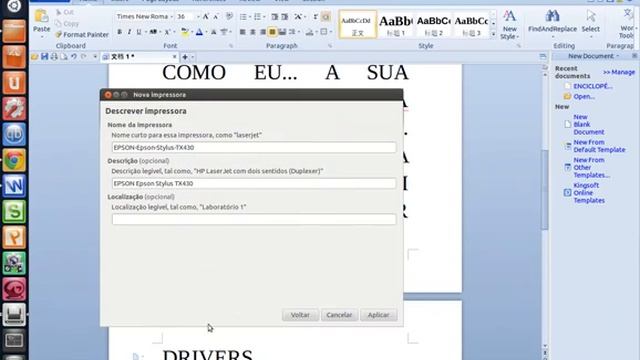Click the document vertical scrollbar
The height and width of the screenshot is (360, 640).
point(545,190)
